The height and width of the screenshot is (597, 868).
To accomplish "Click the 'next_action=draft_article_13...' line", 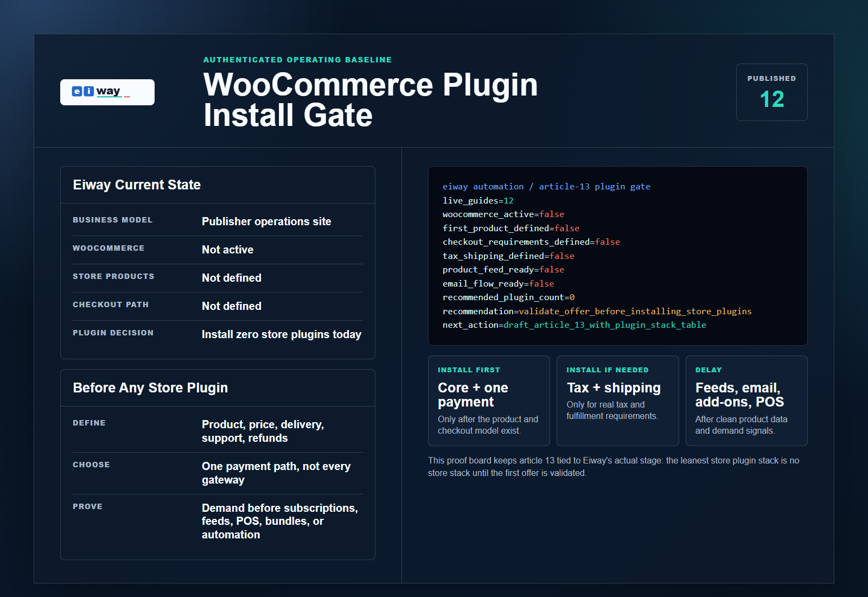I will coord(575,325).
